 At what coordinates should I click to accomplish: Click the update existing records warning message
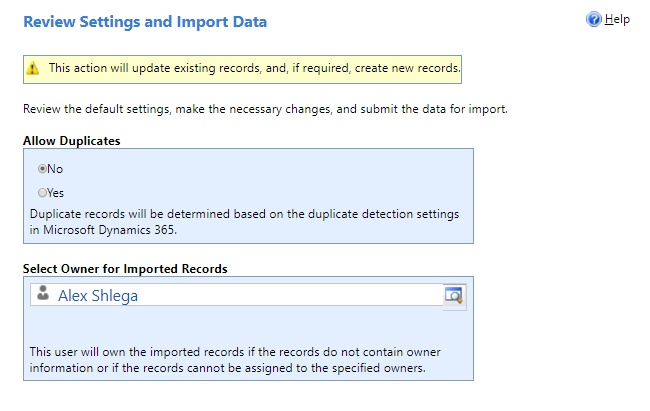(x=255, y=68)
